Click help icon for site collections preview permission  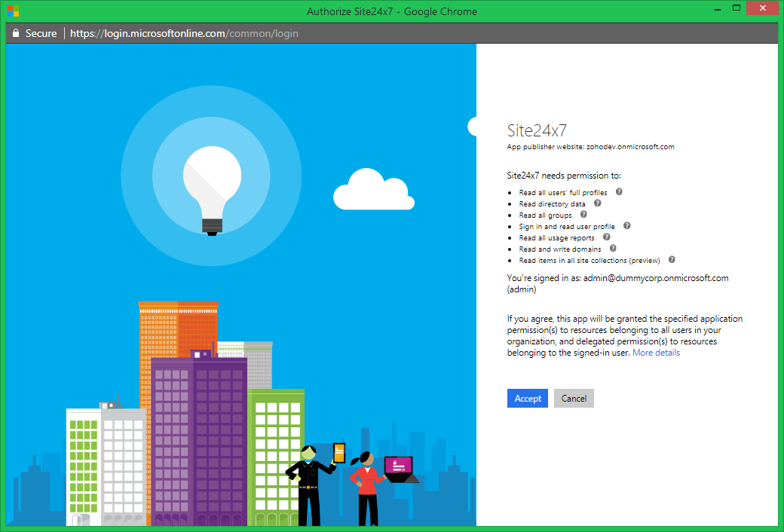671,259
